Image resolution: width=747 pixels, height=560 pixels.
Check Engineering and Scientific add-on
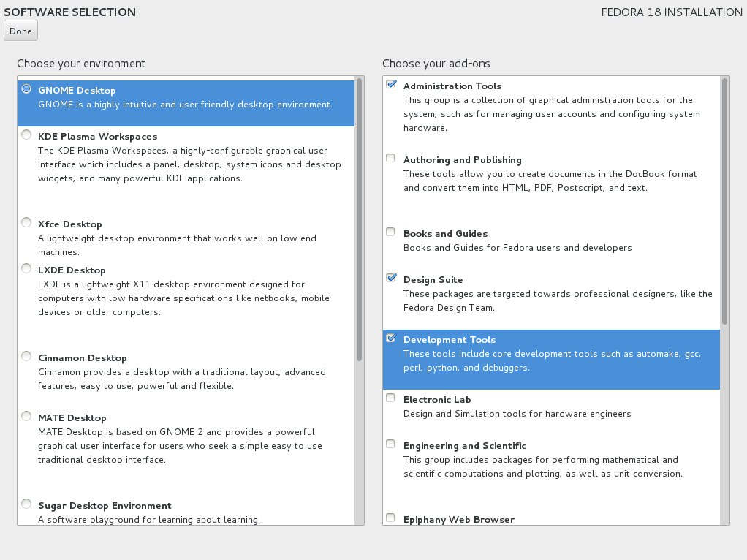(390, 444)
